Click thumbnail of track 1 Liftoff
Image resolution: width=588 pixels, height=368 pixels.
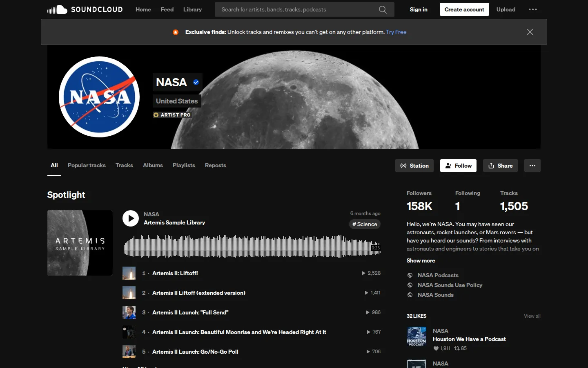[129, 273]
